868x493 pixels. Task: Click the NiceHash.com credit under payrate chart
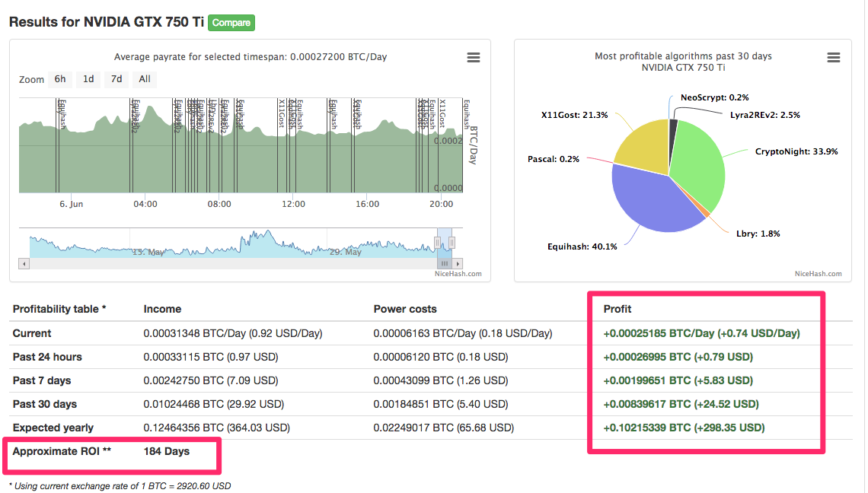458,274
